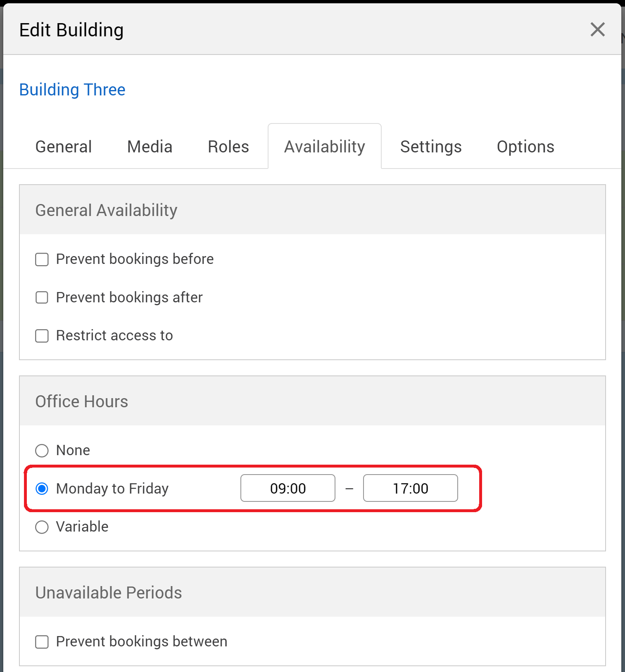Check the Restrict access to option
This screenshot has width=625, height=672.
(x=42, y=336)
